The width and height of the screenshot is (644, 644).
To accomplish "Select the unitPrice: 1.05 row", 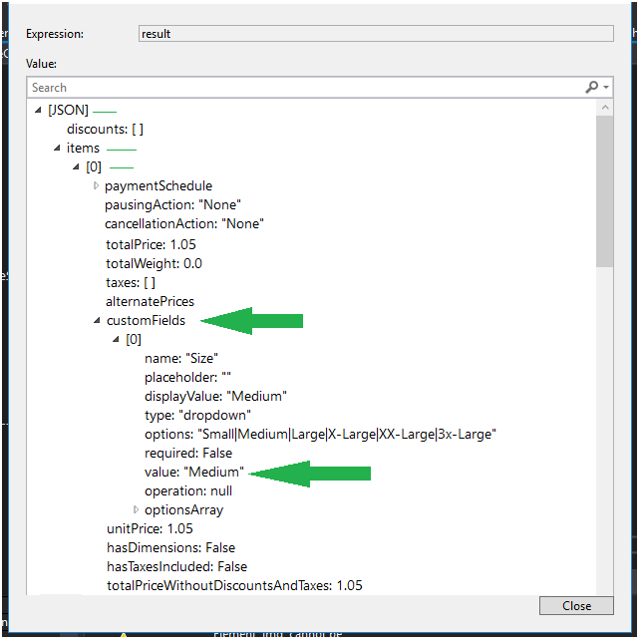I will (x=150, y=528).
